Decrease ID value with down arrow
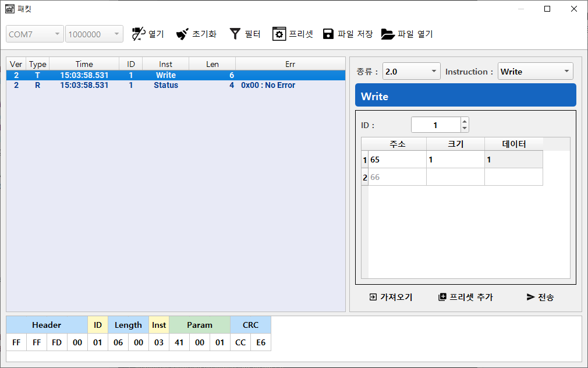The height and width of the screenshot is (368, 588). pyautogui.click(x=464, y=128)
